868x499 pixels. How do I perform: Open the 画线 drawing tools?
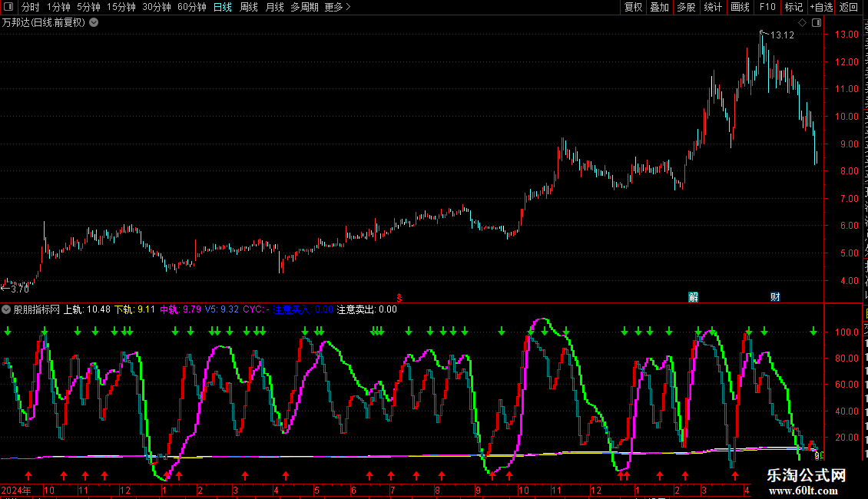click(x=740, y=7)
